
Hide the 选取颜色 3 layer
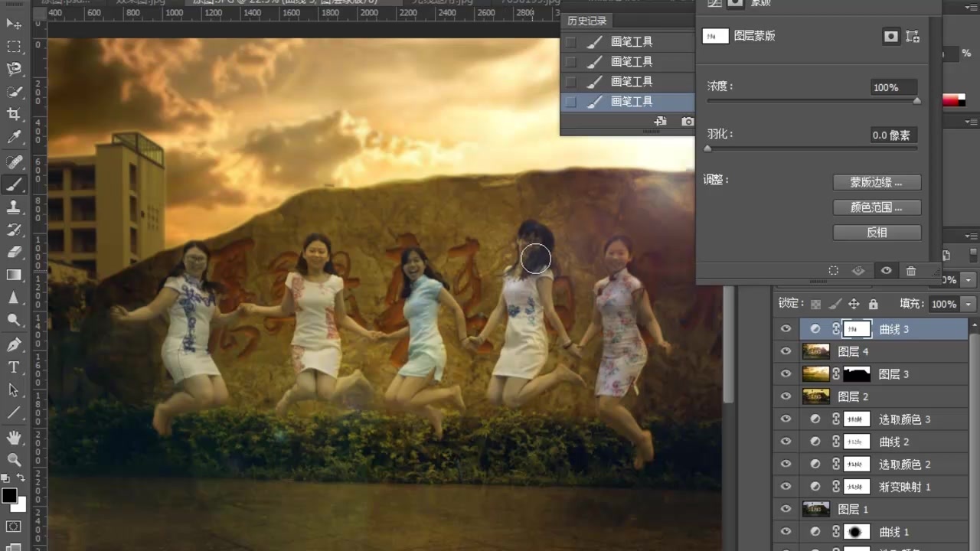pos(786,419)
